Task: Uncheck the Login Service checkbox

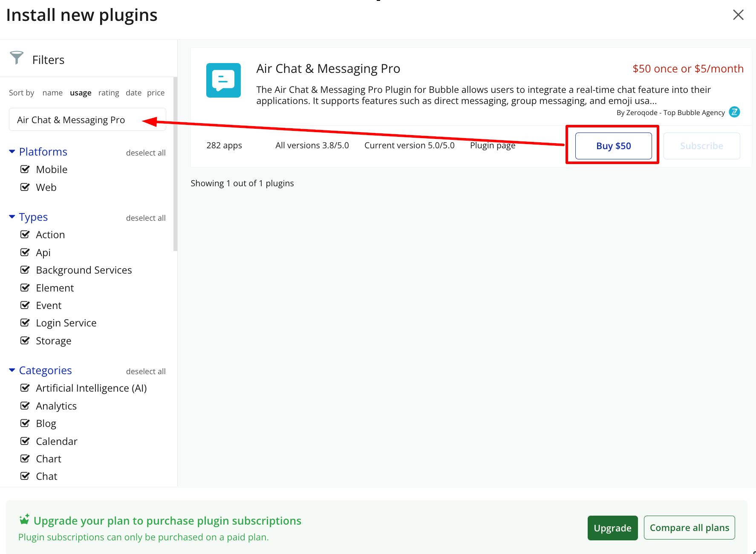Action: point(25,323)
